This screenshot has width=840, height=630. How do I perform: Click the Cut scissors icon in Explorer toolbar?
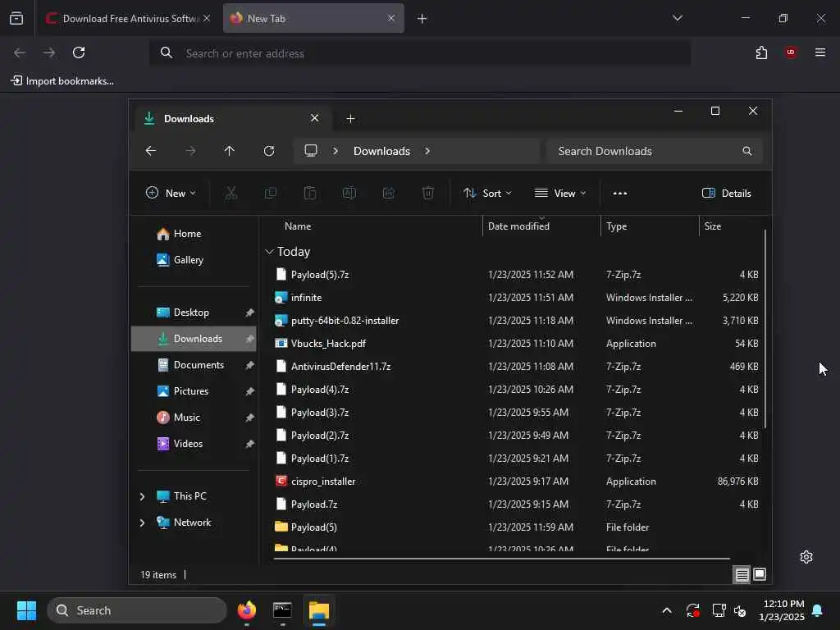pyautogui.click(x=231, y=193)
